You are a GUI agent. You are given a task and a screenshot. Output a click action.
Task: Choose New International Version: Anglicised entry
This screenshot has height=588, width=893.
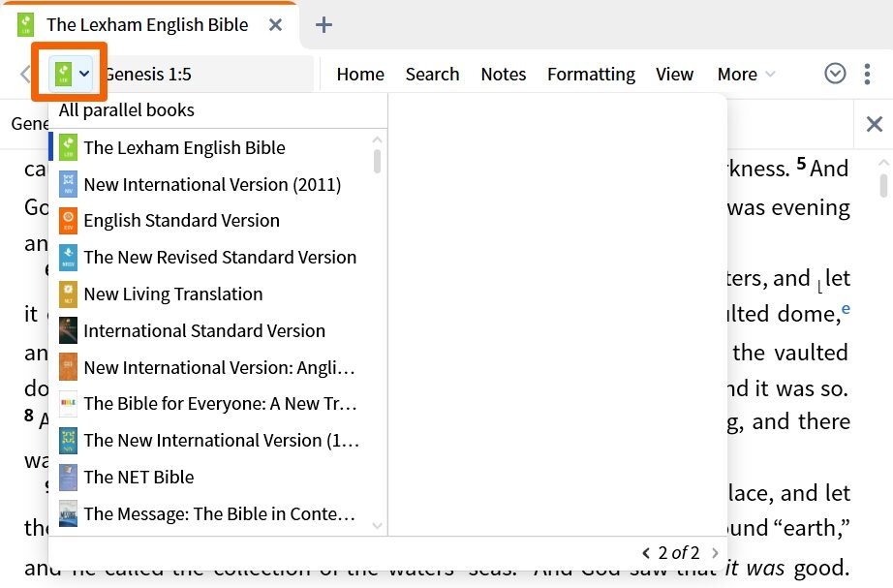[x=211, y=367]
